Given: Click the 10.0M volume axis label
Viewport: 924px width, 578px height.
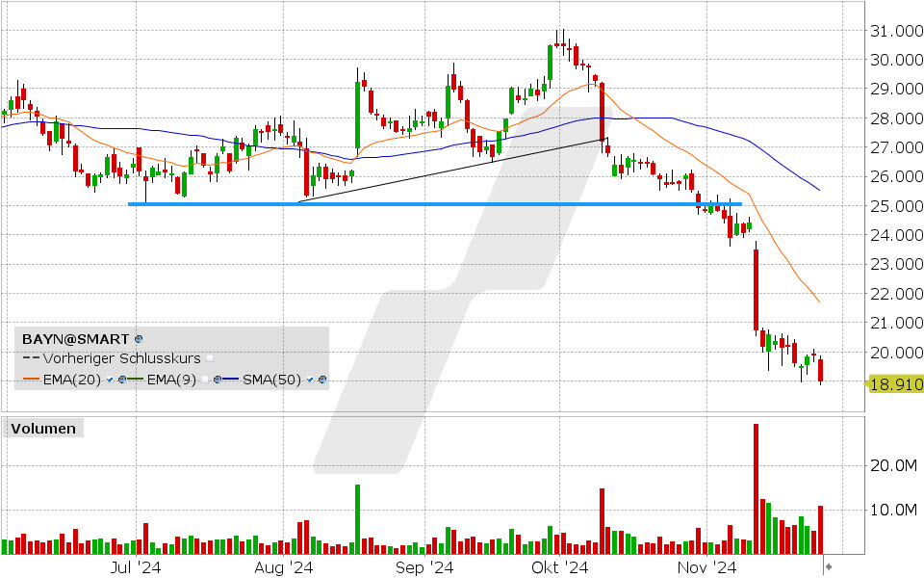Looking at the screenshot, I should coord(893,510).
